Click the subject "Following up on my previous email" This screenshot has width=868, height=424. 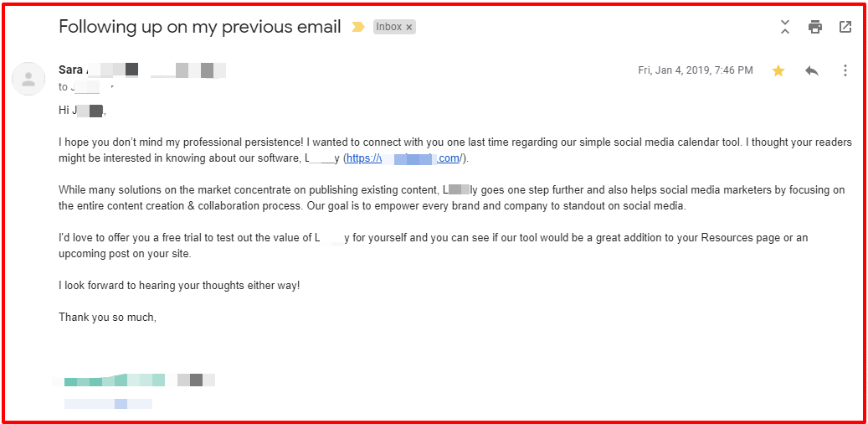pos(200,27)
